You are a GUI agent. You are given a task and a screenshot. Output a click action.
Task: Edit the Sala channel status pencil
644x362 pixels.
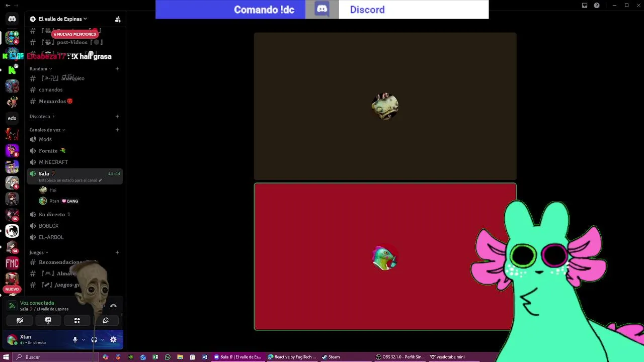[100, 180]
